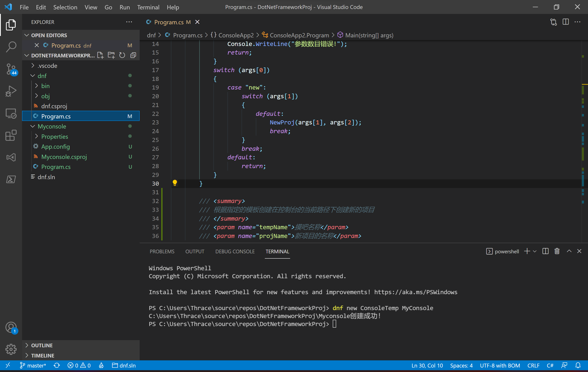Image resolution: width=588 pixels, height=372 pixels.
Task: Refresh the explorer file tree
Action: (x=122, y=55)
